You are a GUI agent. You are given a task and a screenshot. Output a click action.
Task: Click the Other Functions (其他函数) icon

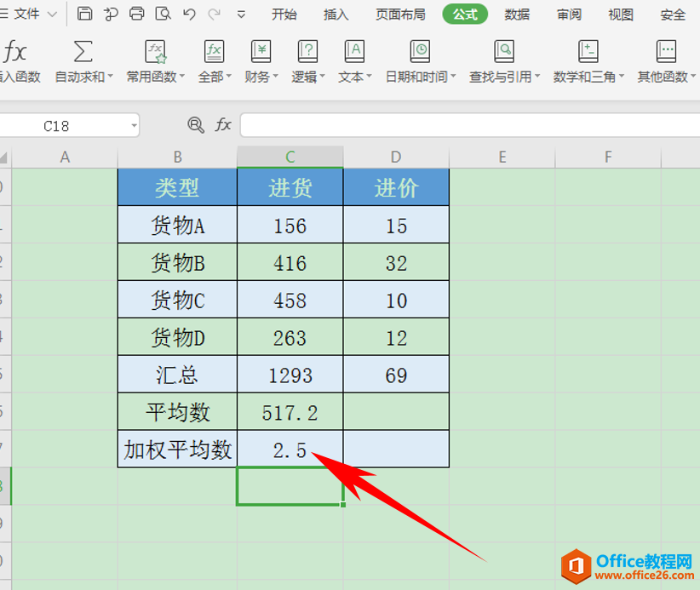coord(666,51)
